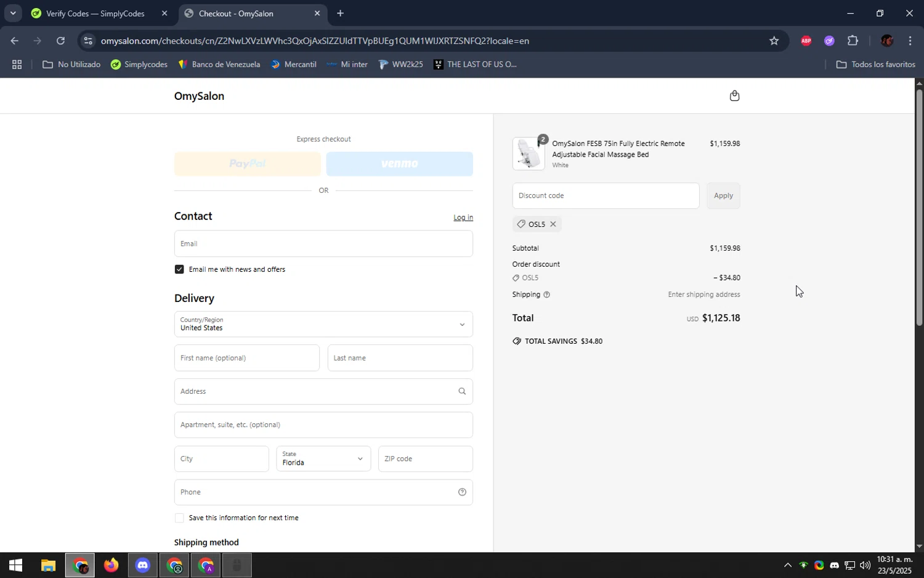Click the Apartment, suite field
The image size is (924, 578).
click(x=323, y=425)
